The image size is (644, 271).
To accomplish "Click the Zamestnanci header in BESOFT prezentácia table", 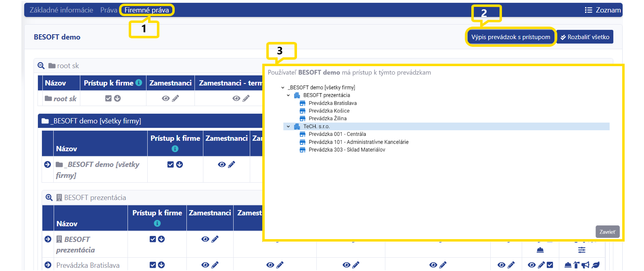I will (210, 213).
